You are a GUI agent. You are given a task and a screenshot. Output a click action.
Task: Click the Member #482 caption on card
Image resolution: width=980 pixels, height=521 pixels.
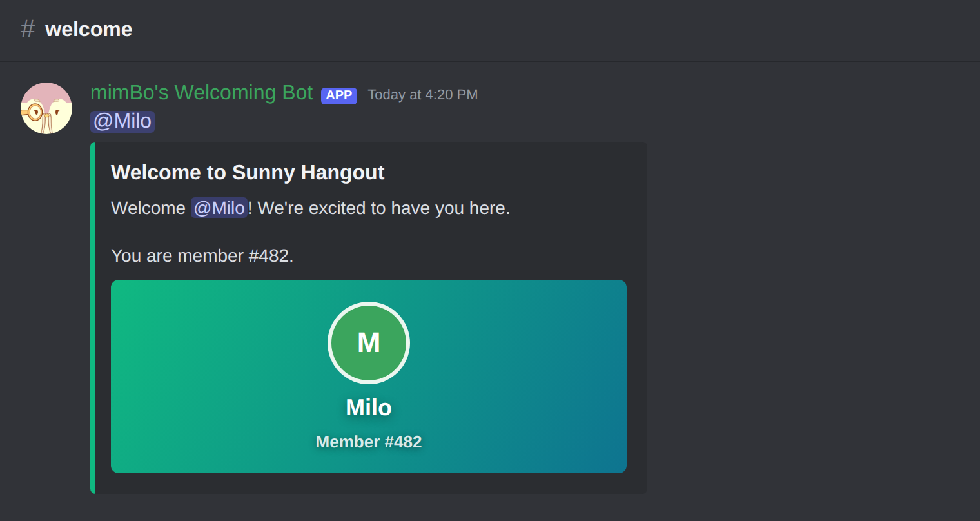pyautogui.click(x=369, y=442)
